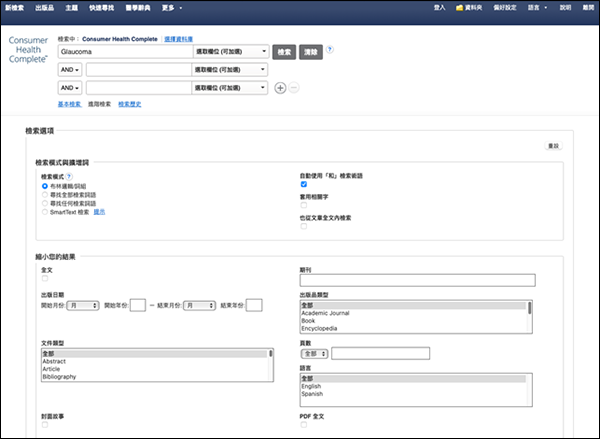
Task: Click the 重設 reset button
Action: tap(553, 146)
